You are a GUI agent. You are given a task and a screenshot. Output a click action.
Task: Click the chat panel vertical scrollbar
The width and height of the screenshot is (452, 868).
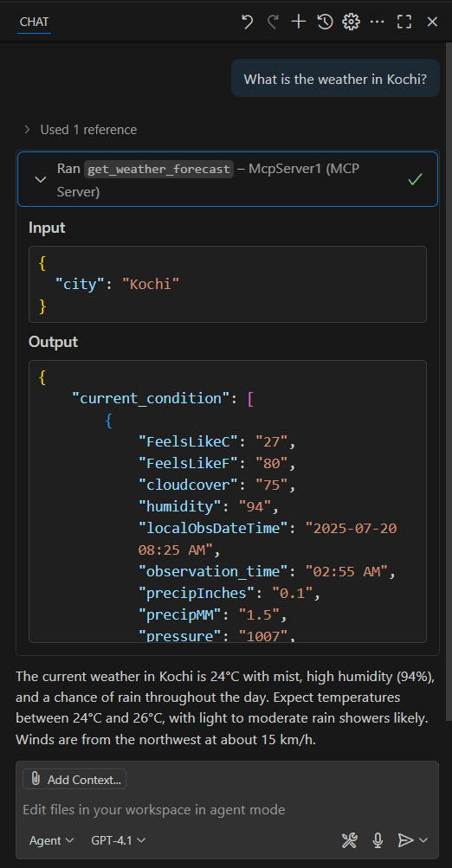coord(449,388)
